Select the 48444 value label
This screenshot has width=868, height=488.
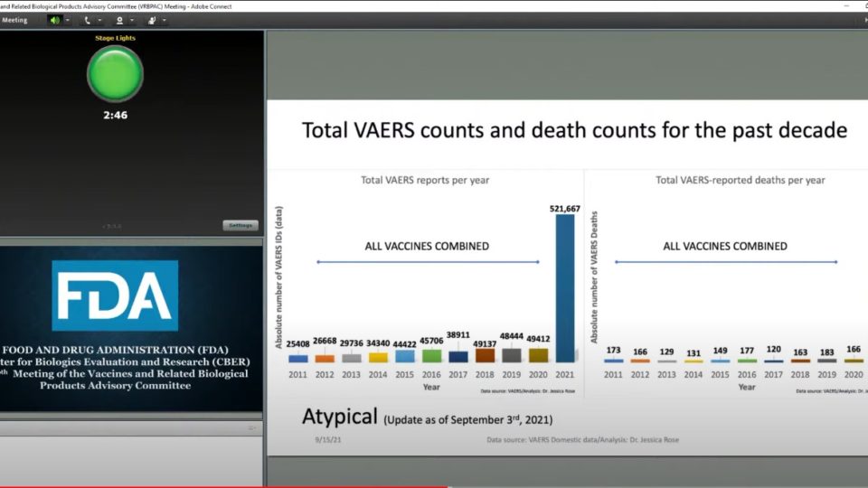512,336
